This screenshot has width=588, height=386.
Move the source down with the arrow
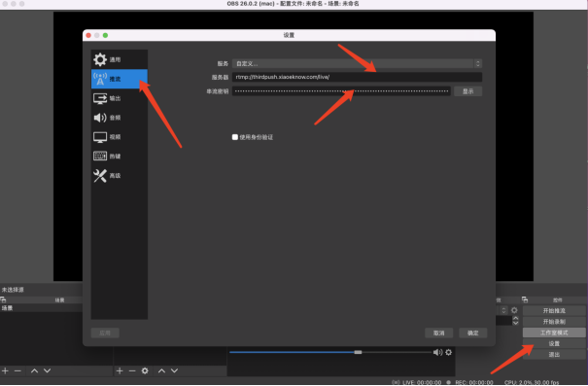174,370
